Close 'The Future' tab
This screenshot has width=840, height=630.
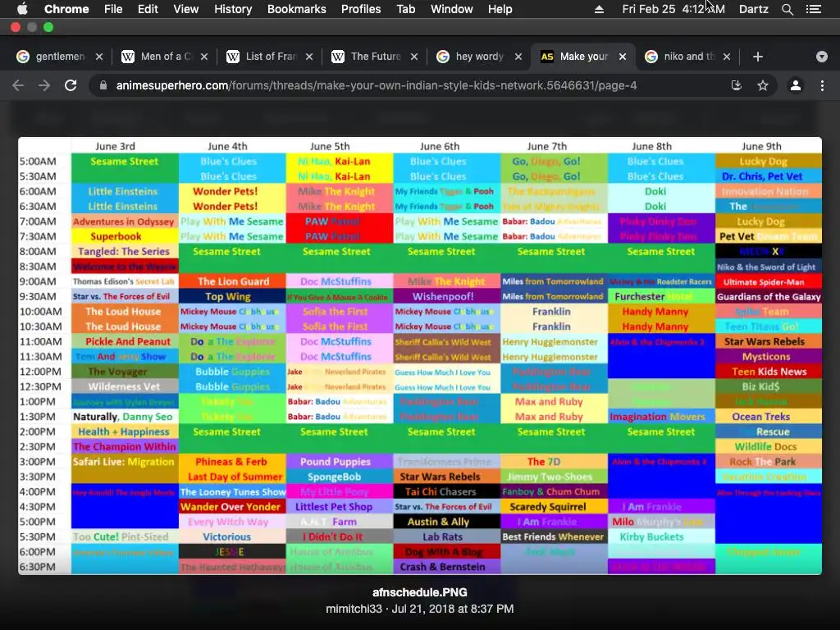(x=414, y=57)
